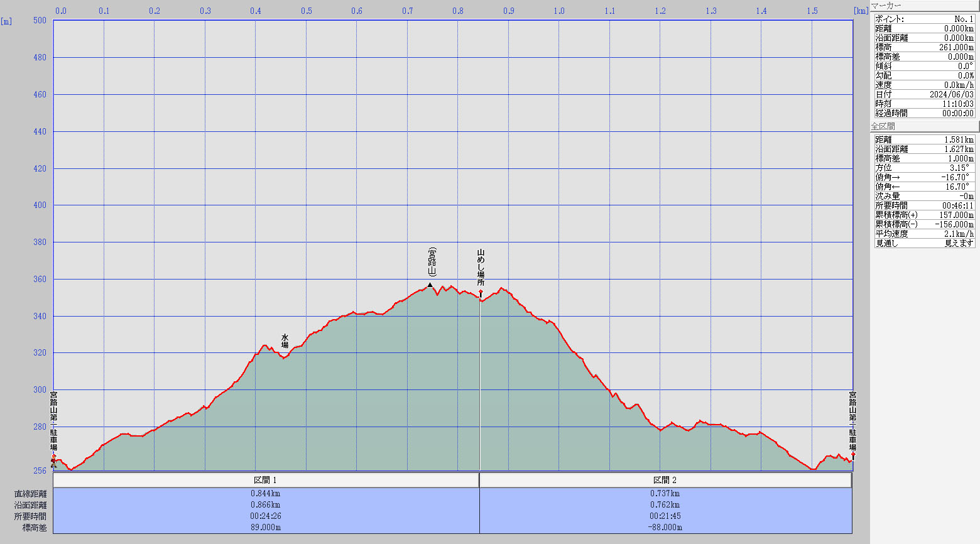Click the 宮路山第一駐車場 label at the left start

[53, 421]
